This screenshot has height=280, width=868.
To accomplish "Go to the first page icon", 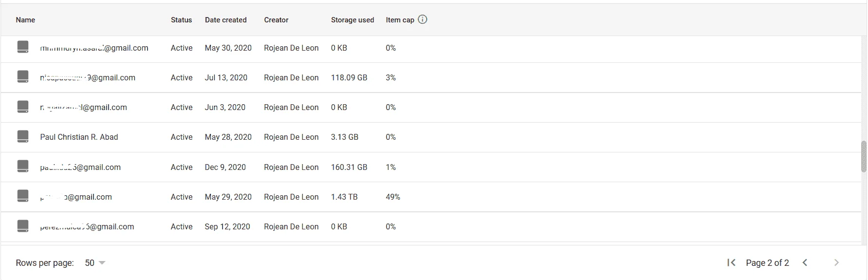I will click(731, 262).
